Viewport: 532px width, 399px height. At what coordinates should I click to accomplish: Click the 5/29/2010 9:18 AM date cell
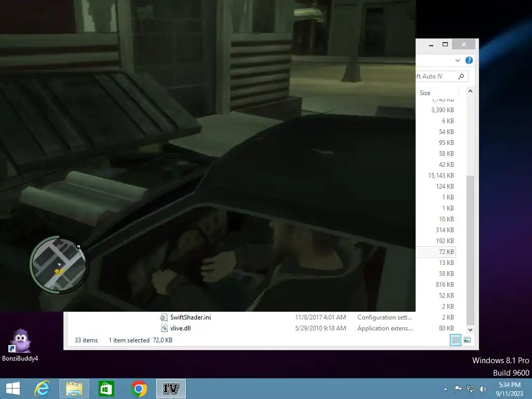click(x=320, y=328)
